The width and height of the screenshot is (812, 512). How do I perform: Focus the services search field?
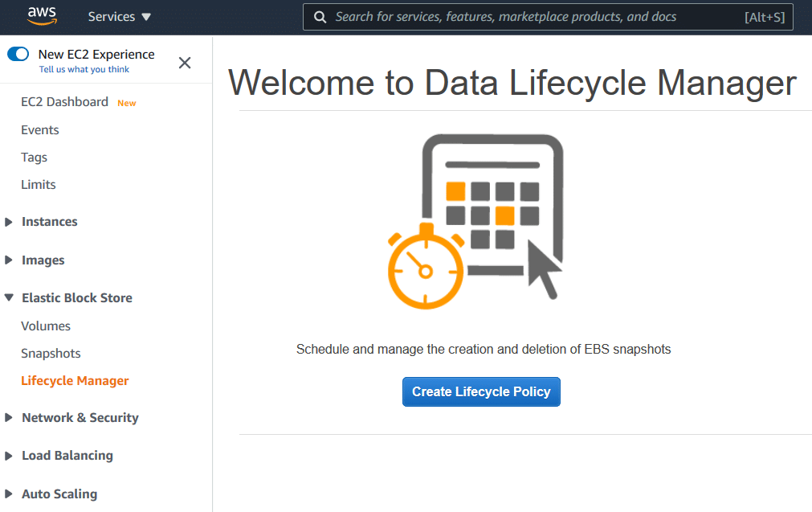(548, 17)
